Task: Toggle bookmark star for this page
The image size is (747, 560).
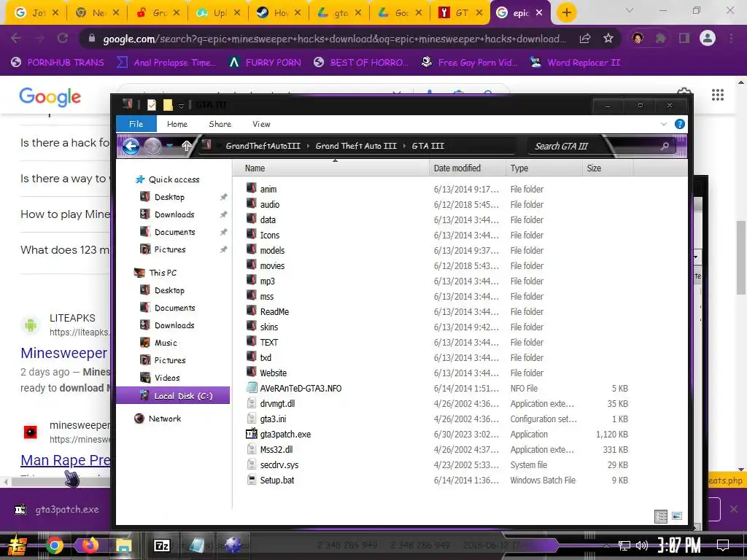Action: tap(608, 39)
